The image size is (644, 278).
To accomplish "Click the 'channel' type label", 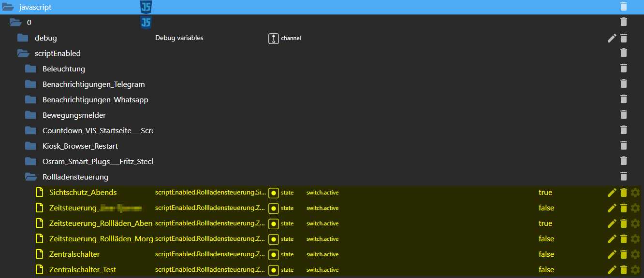I will [291, 38].
